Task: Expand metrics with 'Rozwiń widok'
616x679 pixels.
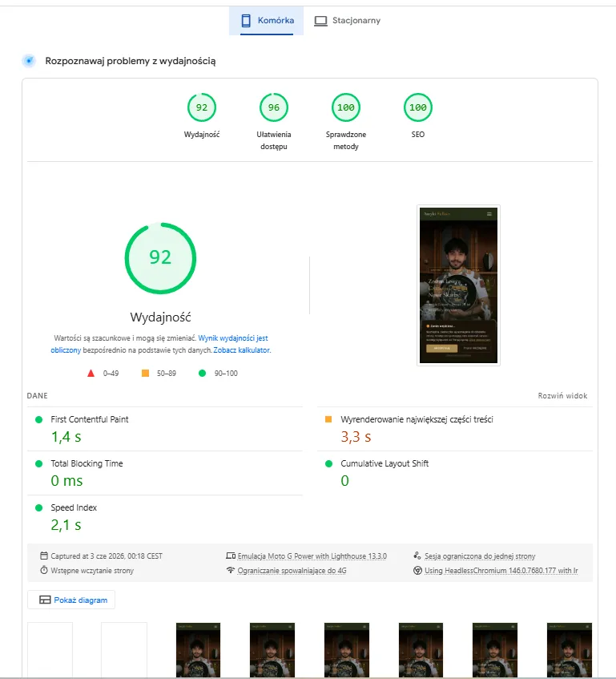Action: [x=562, y=396]
